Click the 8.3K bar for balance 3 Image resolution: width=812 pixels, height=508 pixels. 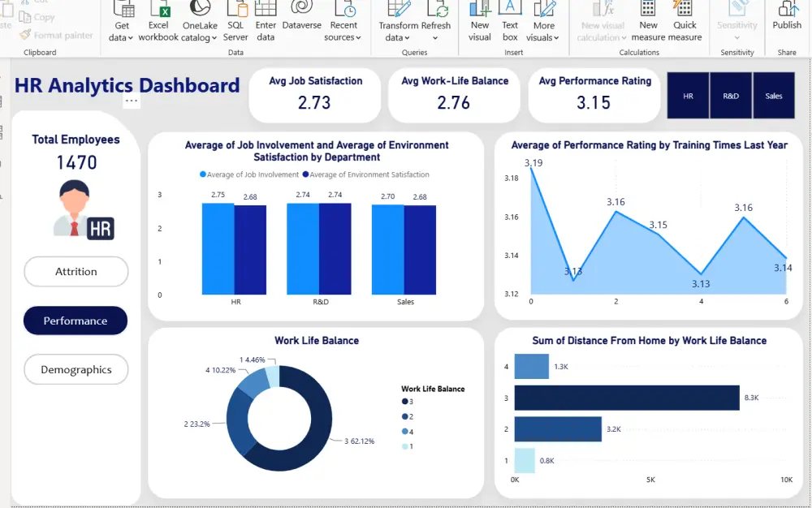[x=627, y=398]
